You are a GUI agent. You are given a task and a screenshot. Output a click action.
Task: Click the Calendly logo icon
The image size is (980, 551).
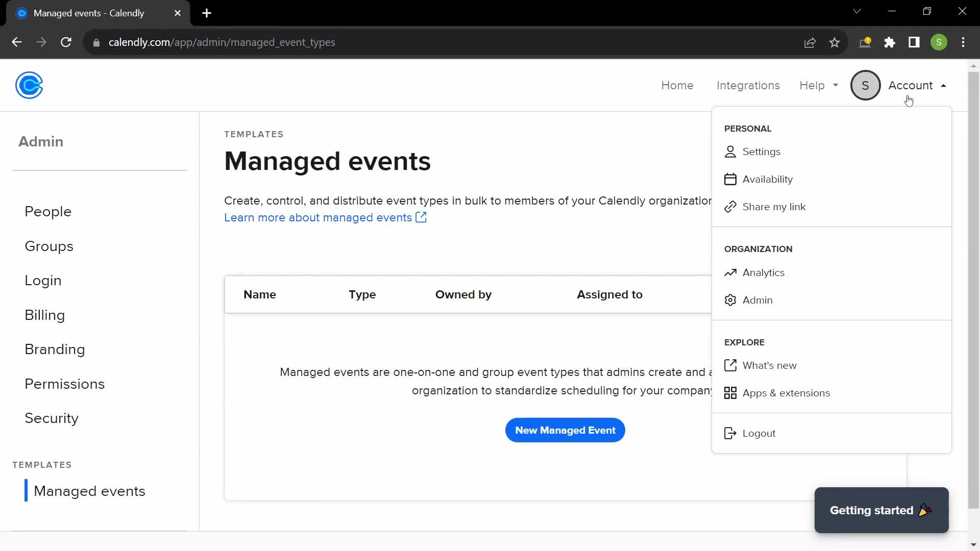pos(29,85)
